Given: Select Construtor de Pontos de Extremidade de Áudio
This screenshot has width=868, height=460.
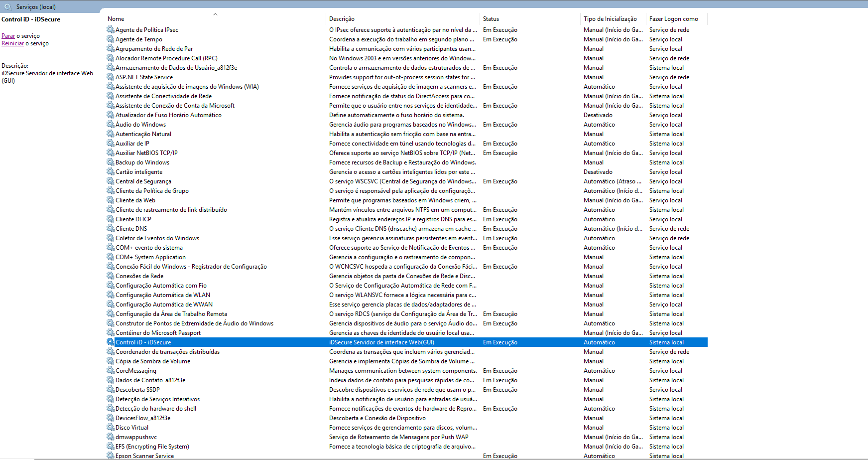Looking at the screenshot, I should 194,323.
